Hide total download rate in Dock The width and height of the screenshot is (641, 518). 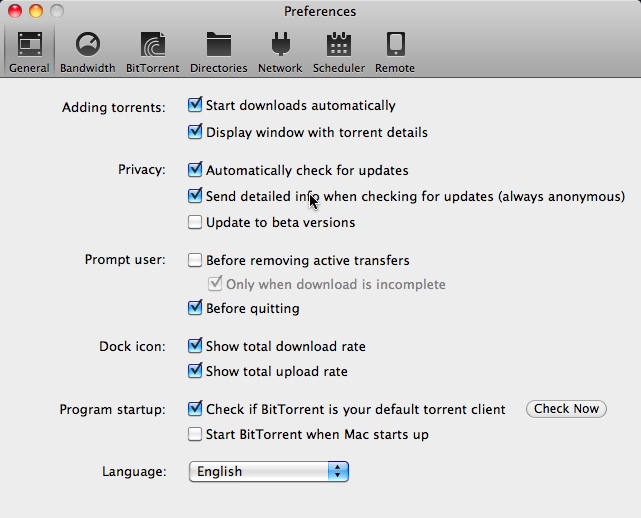pyautogui.click(x=195, y=346)
